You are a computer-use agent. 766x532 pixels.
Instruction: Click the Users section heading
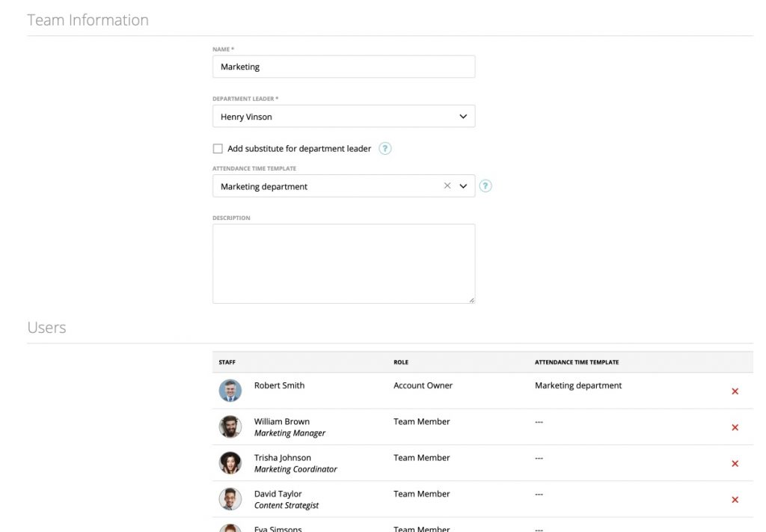click(47, 327)
